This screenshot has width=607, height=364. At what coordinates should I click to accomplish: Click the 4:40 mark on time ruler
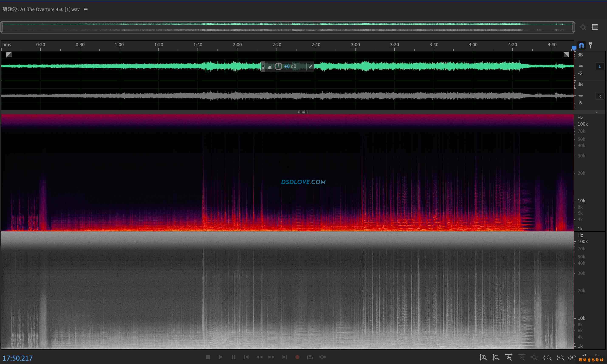coord(552,45)
